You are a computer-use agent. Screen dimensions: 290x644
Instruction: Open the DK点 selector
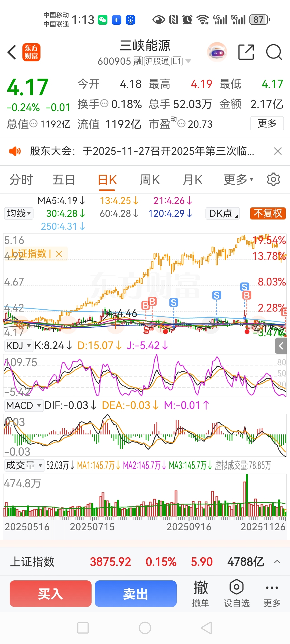[223, 214]
